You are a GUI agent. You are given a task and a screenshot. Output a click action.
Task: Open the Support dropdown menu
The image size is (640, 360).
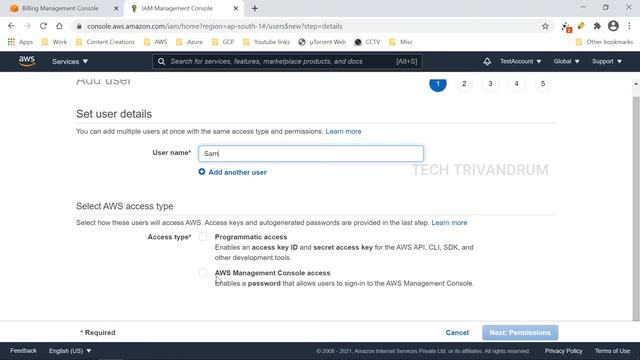[607, 61]
